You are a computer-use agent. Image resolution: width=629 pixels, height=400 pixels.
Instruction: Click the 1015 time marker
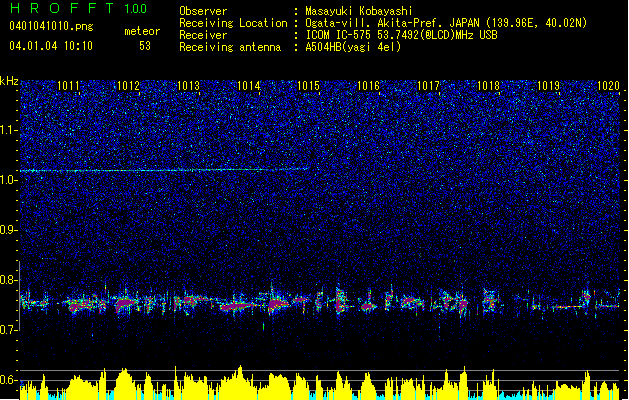[x=308, y=86]
